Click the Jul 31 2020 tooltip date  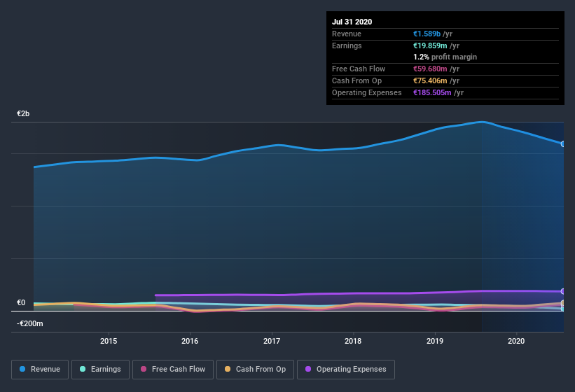tap(352, 22)
